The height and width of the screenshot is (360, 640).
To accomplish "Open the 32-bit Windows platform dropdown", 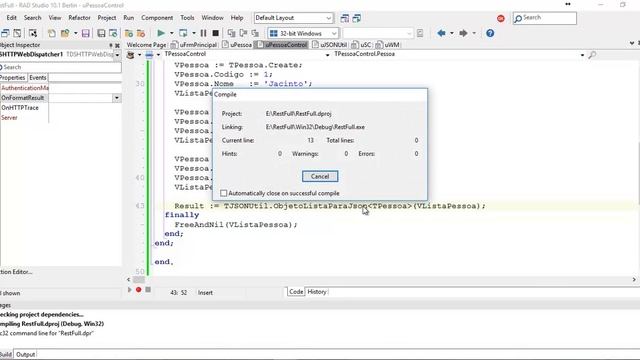I will pyautogui.click(x=334, y=33).
